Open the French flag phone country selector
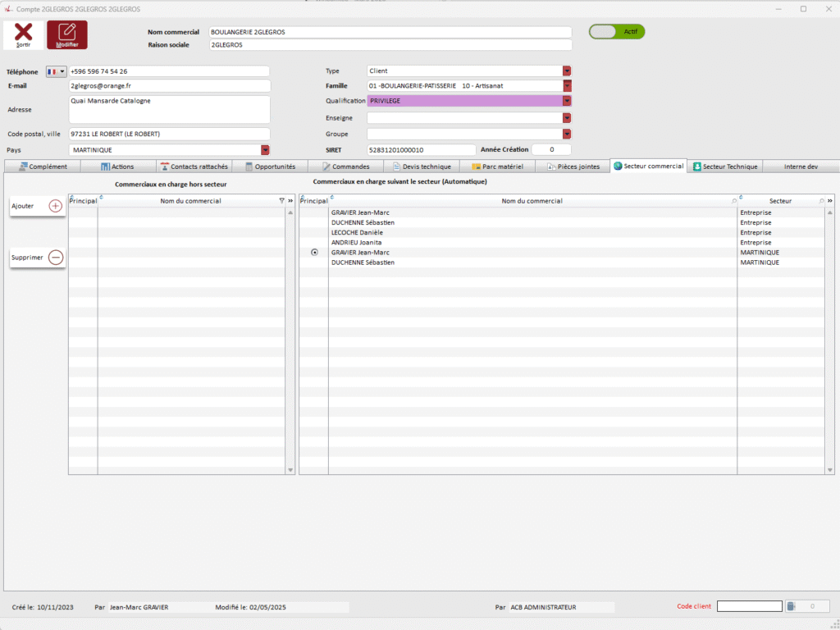Screen dimensions: 840x630 coord(57,71)
